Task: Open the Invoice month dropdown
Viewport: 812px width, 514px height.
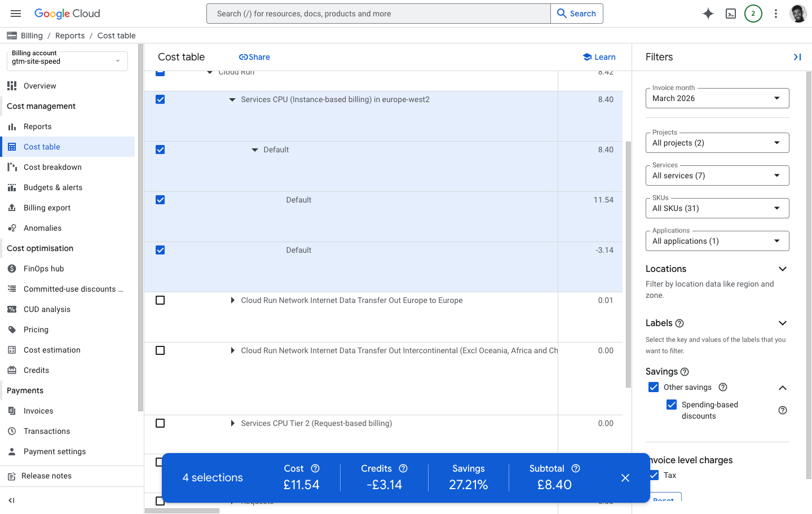Action: 717,98
